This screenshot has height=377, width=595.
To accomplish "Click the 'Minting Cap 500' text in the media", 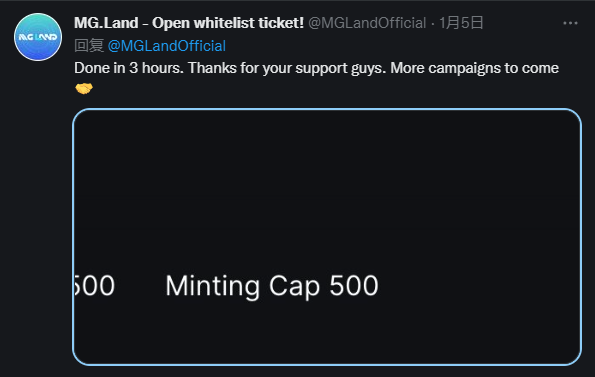I will [x=272, y=286].
